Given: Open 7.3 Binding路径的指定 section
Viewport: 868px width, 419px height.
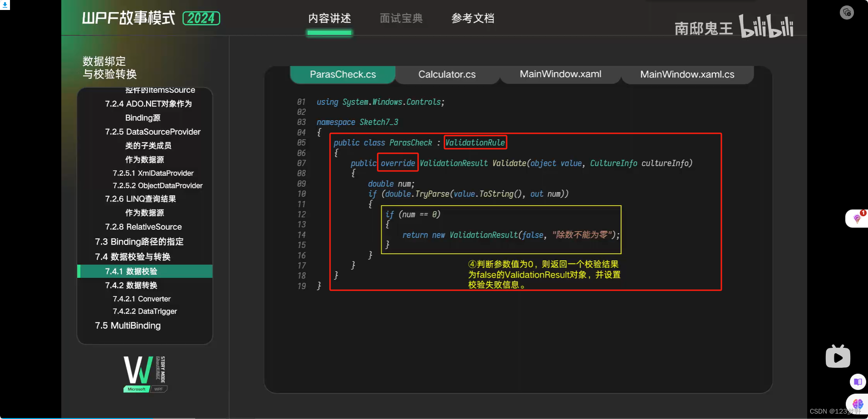Looking at the screenshot, I should point(139,242).
